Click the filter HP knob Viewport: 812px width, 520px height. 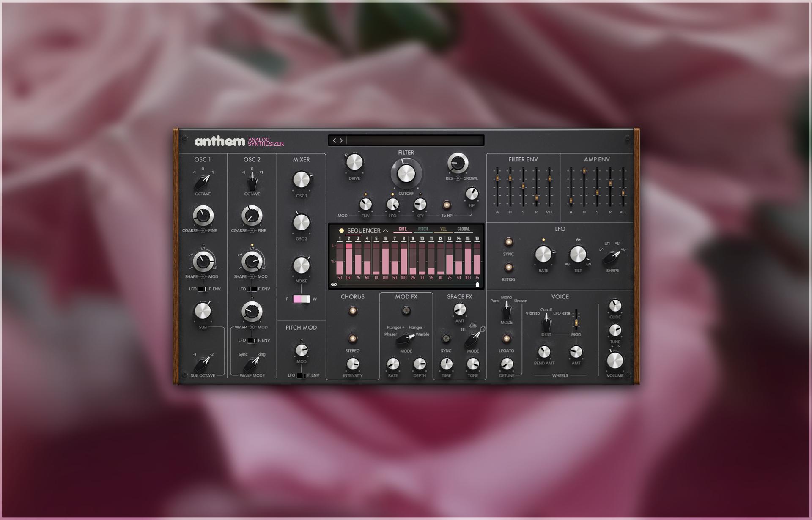click(x=472, y=194)
